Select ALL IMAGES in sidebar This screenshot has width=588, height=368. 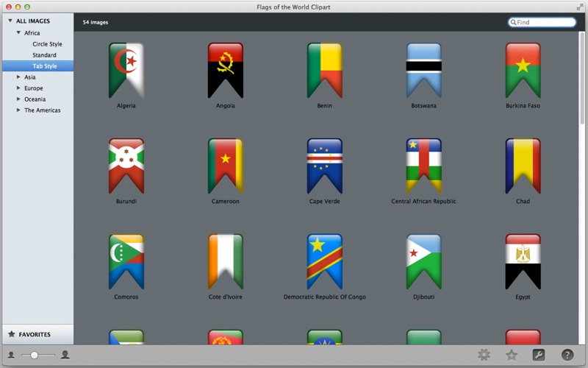(33, 21)
